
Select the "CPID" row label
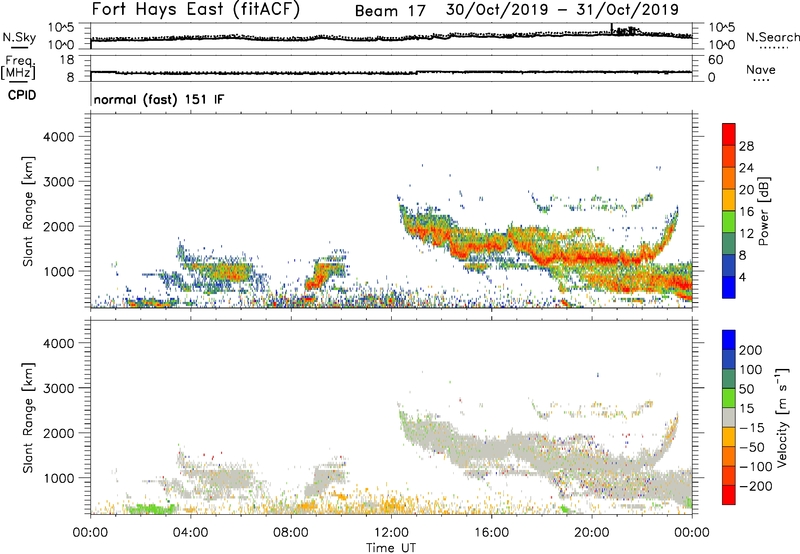point(22,95)
